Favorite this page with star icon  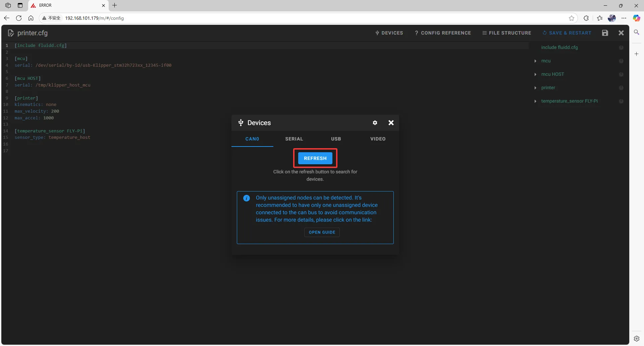point(572,18)
